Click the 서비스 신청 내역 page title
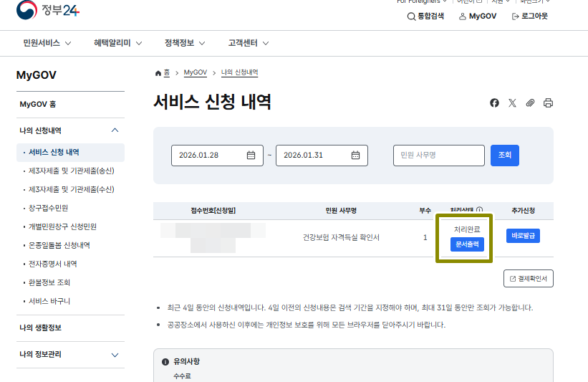Screen dimensions: 588x382 point(212,102)
